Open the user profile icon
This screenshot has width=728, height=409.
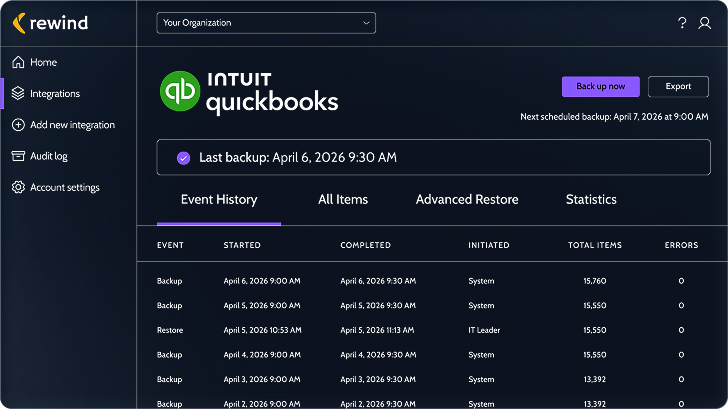704,23
